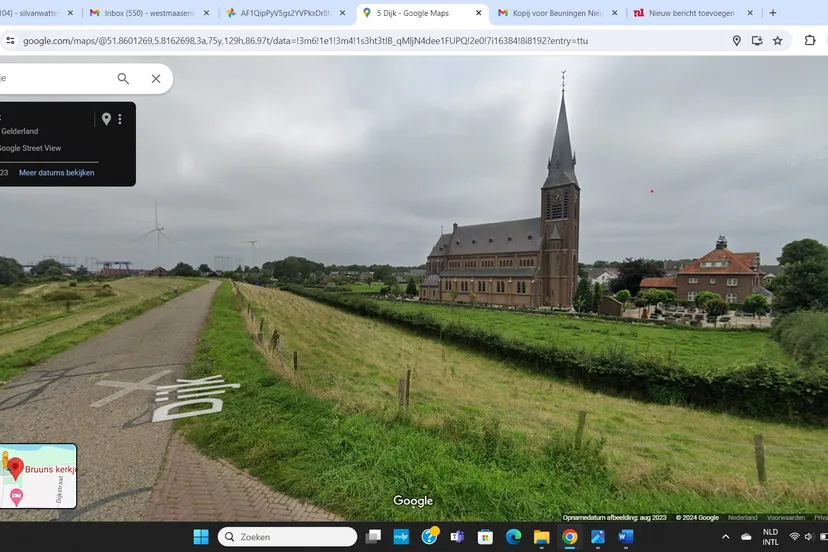Open the Chrome extensions puzzle icon
The height and width of the screenshot is (552, 828).
pyautogui.click(x=810, y=40)
